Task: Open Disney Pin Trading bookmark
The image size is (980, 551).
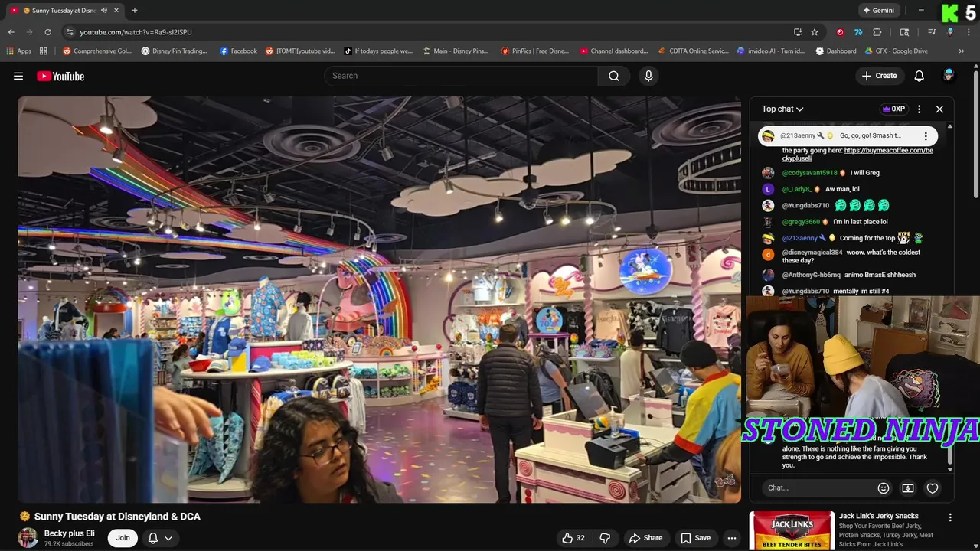Action: [174, 51]
